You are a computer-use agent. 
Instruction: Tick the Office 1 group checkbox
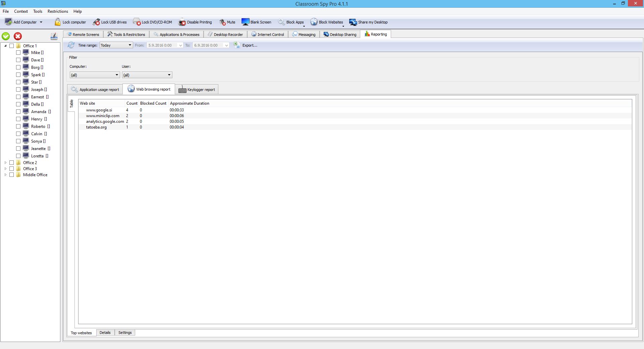pyautogui.click(x=12, y=46)
